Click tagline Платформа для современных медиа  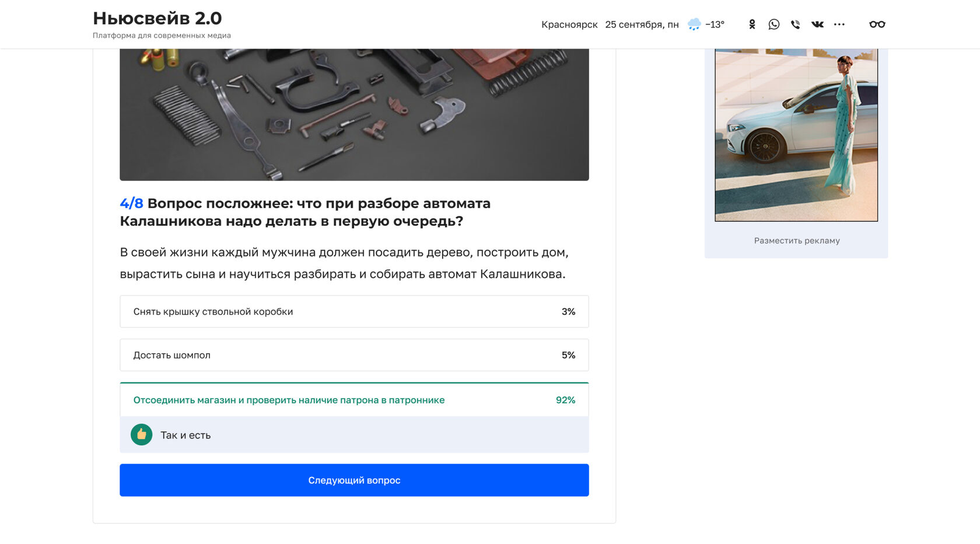[x=162, y=36]
